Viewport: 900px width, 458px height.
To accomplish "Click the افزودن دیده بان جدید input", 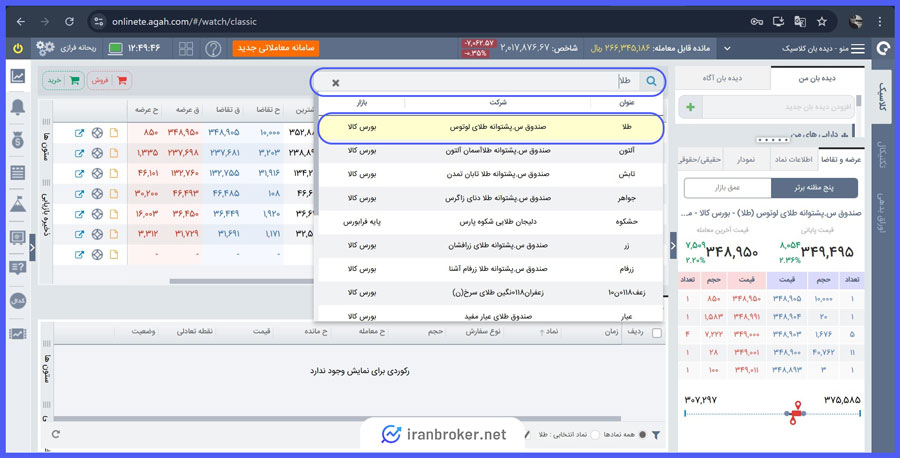I will point(778,107).
